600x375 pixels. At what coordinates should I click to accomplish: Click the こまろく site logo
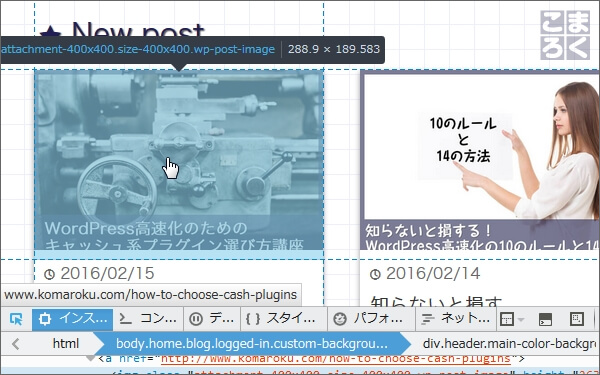point(565,35)
